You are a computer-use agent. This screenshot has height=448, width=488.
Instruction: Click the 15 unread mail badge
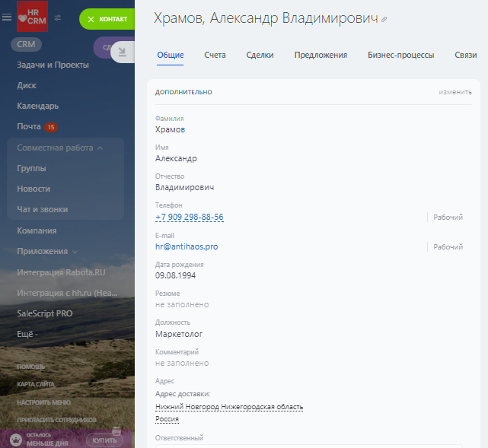click(x=51, y=127)
